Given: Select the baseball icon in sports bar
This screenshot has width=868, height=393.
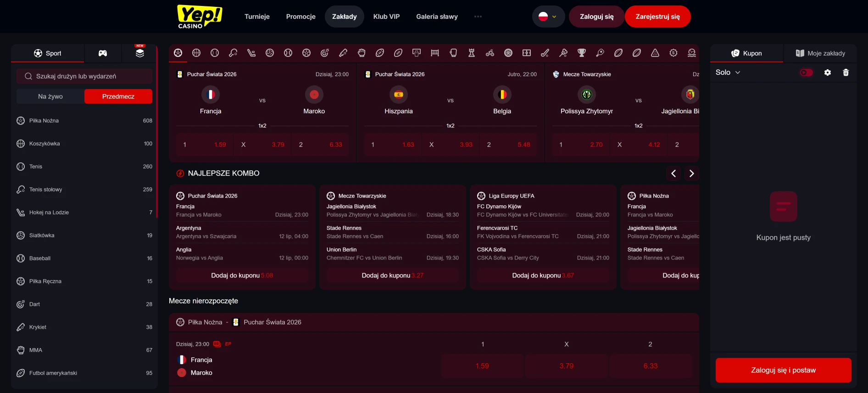Looking at the screenshot, I should click(x=288, y=53).
